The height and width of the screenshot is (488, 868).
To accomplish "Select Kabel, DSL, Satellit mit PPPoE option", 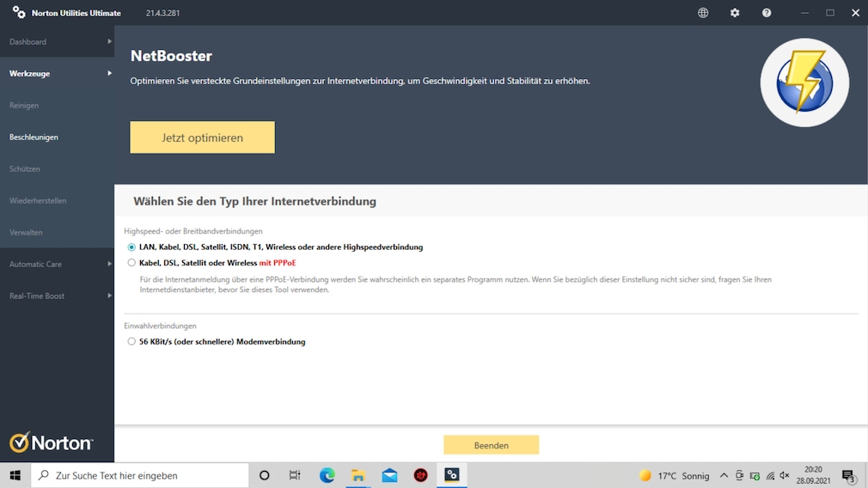I will 131,263.
